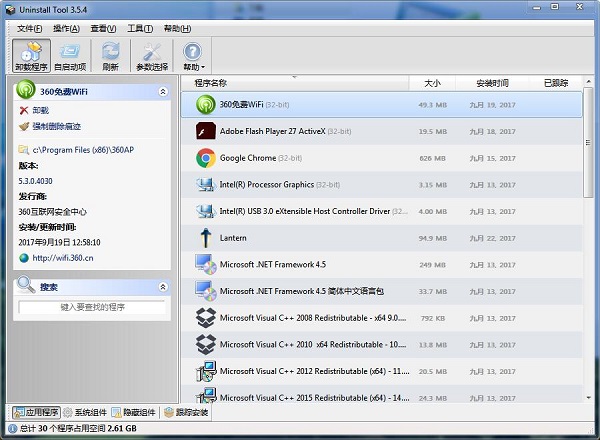Open the 工具(T) menu
Image resolution: width=600 pixels, height=440 pixels.
point(140,29)
